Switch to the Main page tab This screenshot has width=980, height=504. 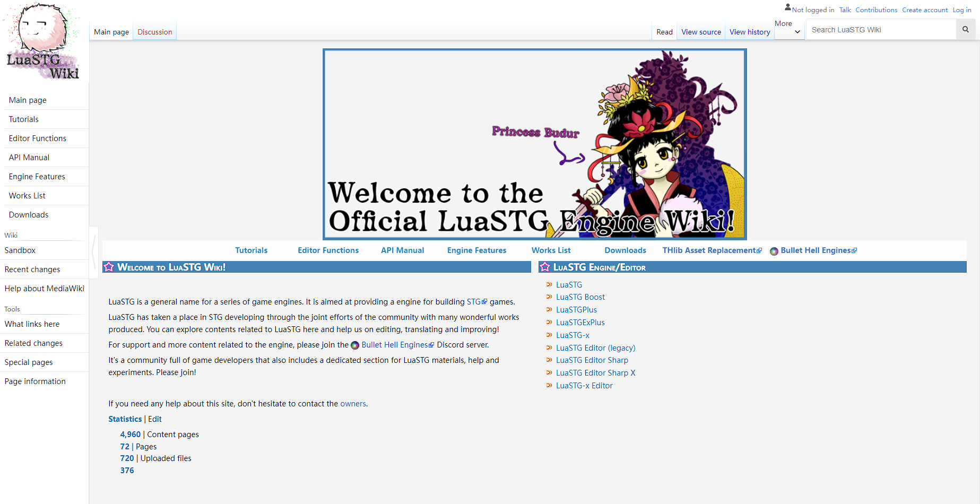click(111, 32)
